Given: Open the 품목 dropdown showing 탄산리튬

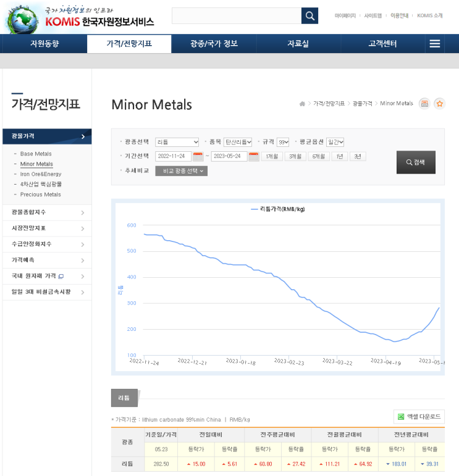Looking at the screenshot, I should pos(238,142).
